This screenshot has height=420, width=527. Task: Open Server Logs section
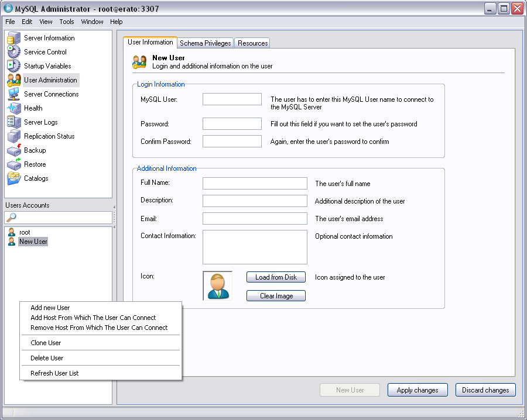coord(40,122)
